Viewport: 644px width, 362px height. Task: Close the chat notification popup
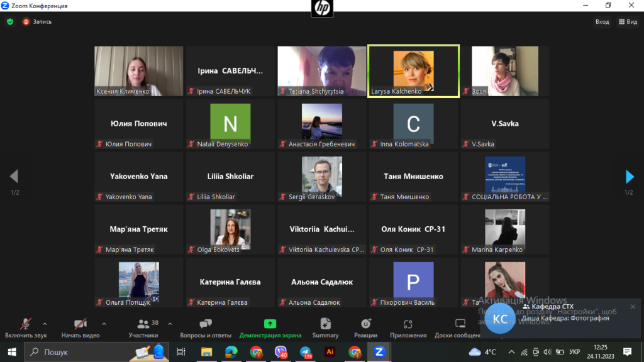[633, 307]
